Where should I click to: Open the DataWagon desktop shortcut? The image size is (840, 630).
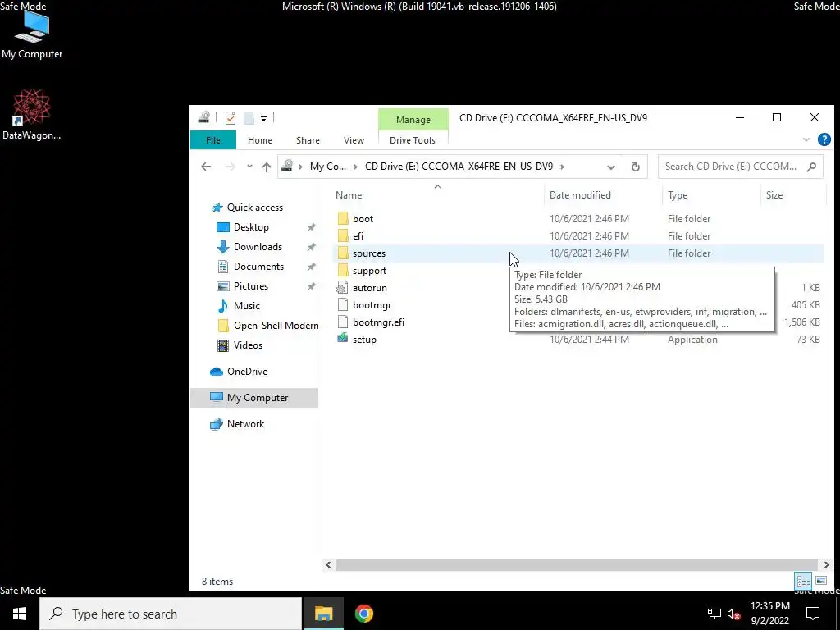click(32, 114)
